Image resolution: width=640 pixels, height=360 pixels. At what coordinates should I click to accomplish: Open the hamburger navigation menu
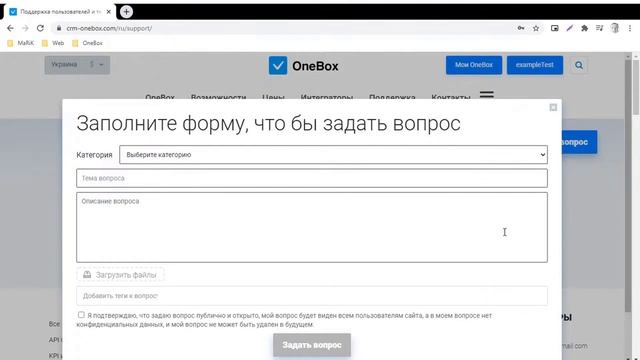487,95
